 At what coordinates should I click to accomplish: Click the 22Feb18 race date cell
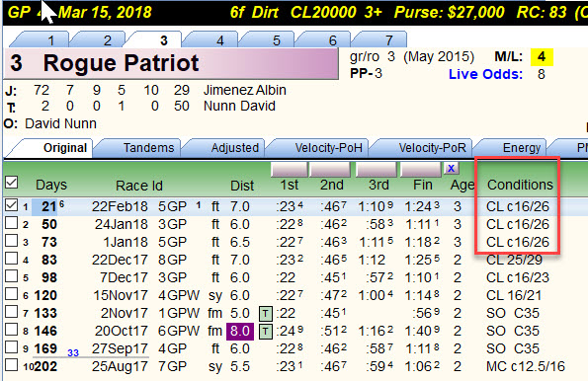pos(120,206)
